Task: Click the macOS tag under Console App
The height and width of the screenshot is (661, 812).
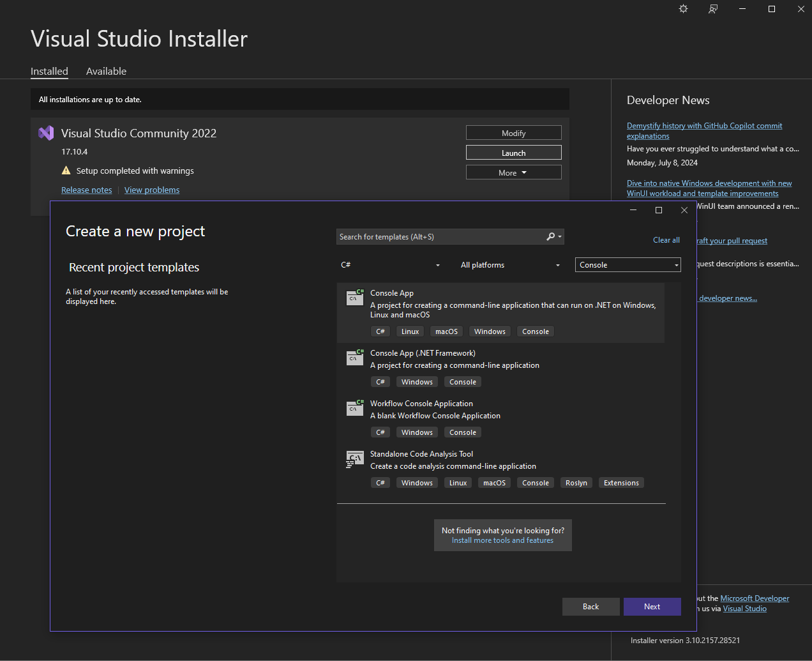Action: [446, 331]
